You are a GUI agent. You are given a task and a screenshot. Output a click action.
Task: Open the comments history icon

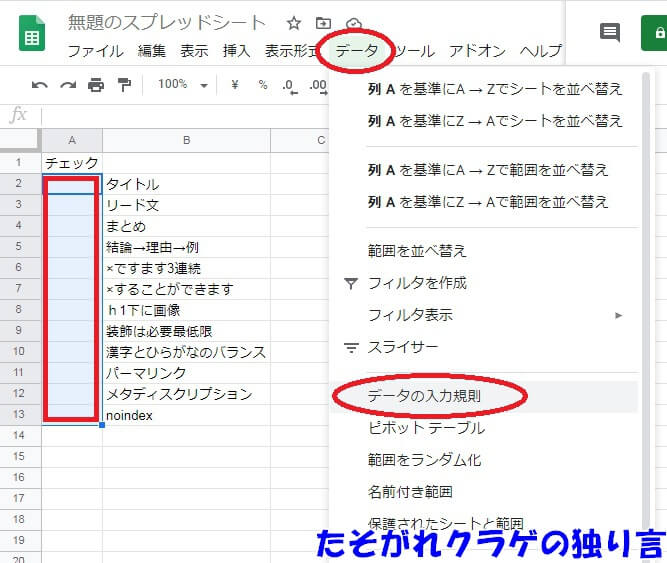click(610, 32)
